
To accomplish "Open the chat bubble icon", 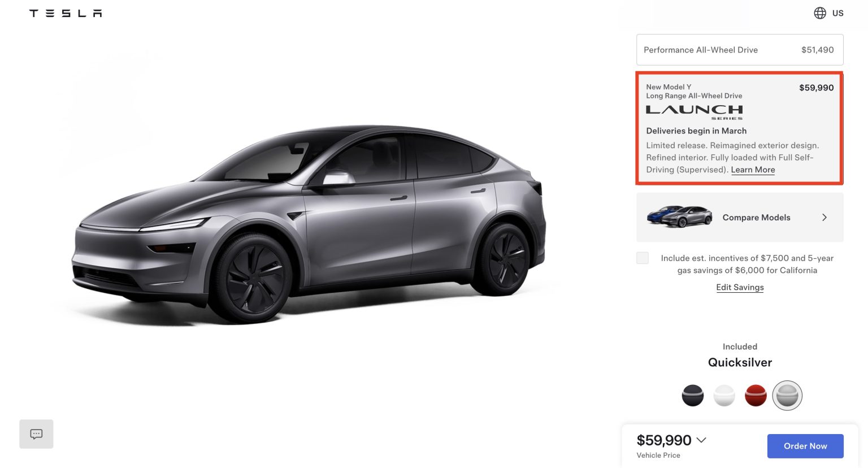I will click(36, 434).
